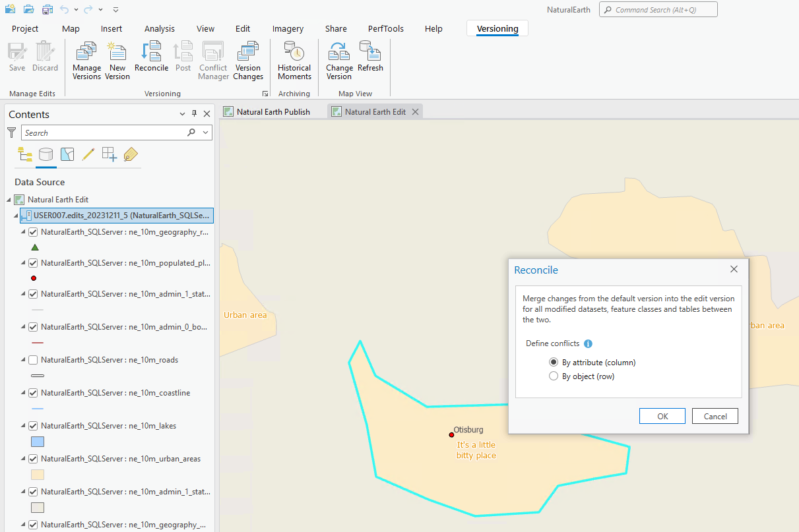The height and width of the screenshot is (532, 799).
Task: Switch to the Natural Earth Publish map tab
Action: [x=272, y=112]
